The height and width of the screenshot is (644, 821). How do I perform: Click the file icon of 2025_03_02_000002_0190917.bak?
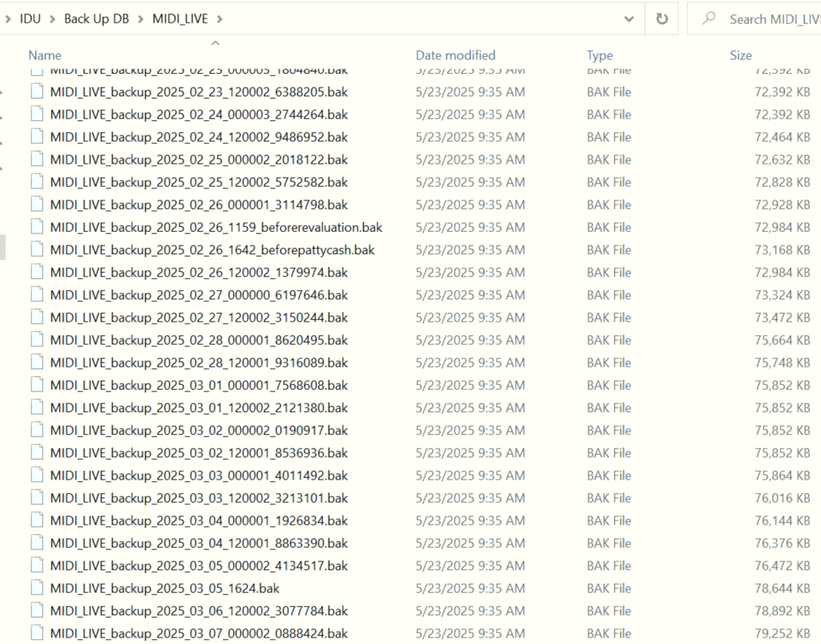37,430
